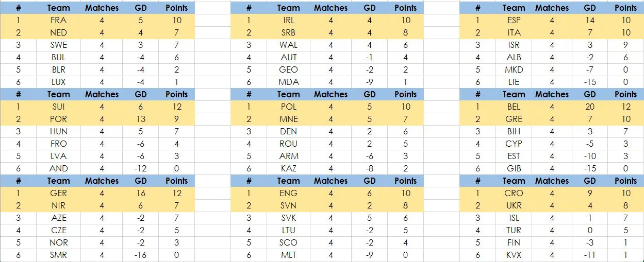Select the BEL team cell

click(x=514, y=107)
